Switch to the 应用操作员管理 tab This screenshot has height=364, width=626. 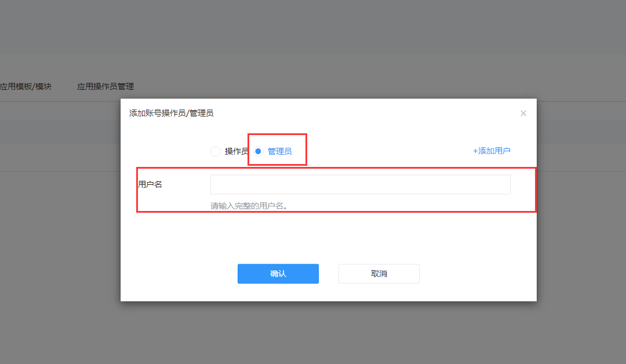105,86
